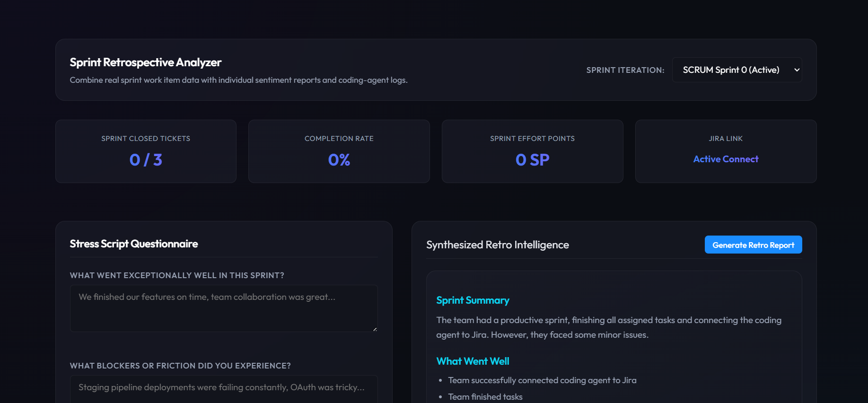Open the Active Connect Jira link

pyautogui.click(x=726, y=159)
